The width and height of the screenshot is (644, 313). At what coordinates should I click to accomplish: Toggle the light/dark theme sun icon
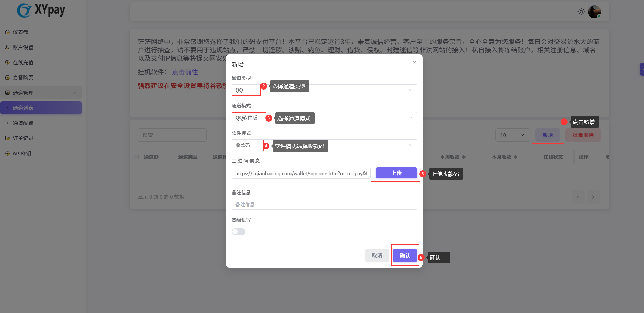[x=581, y=12]
